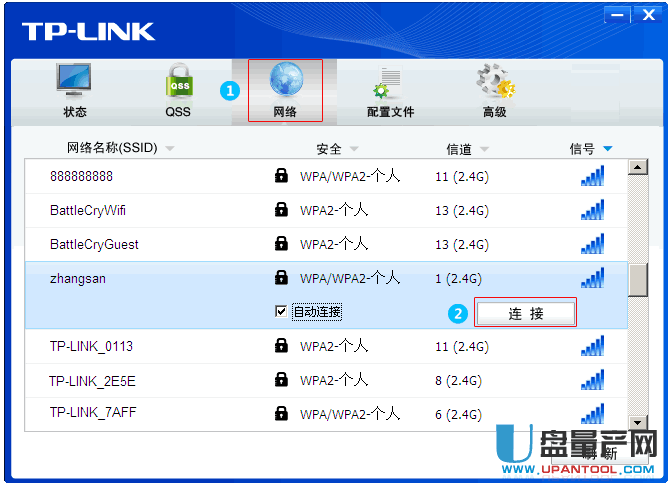Image resolution: width=670 pixels, height=486 pixels.
Task: Click lock icon of TP-LINK_0113 row
Action: [x=281, y=345]
